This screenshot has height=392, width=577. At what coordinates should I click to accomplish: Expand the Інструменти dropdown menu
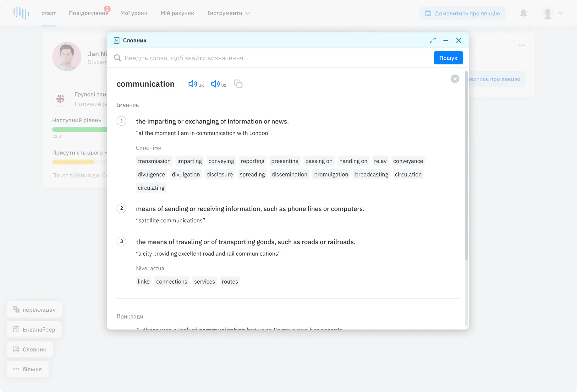[228, 13]
